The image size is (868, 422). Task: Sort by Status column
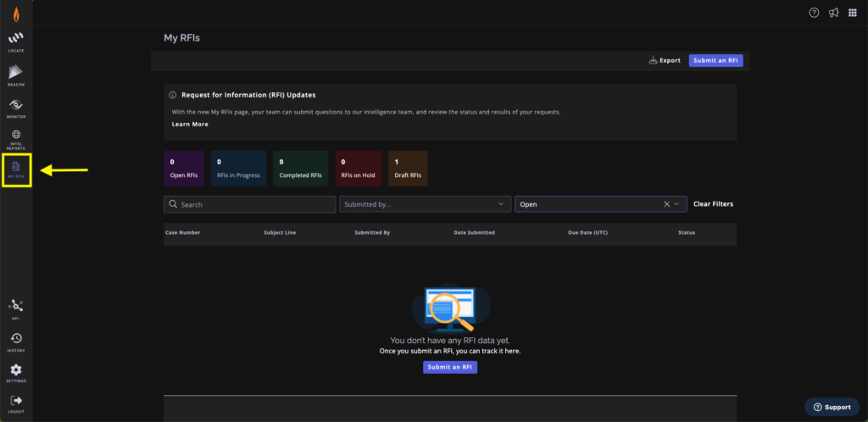(687, 233)
